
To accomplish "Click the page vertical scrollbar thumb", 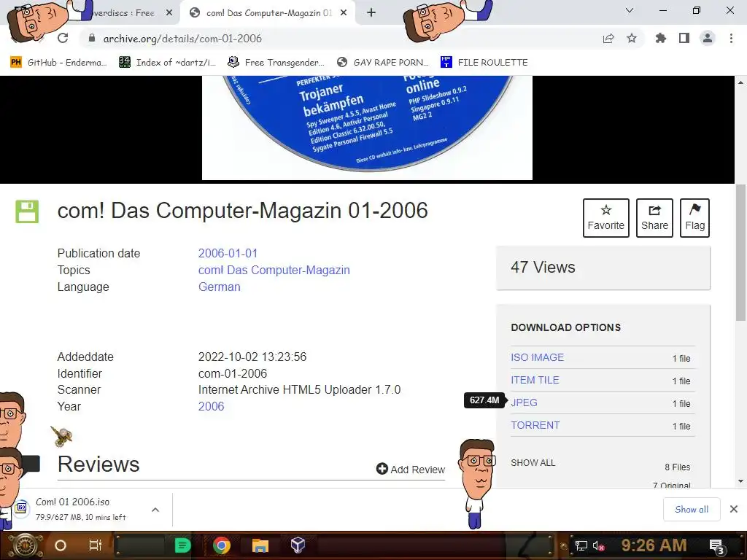I will (x=741, y=252).
